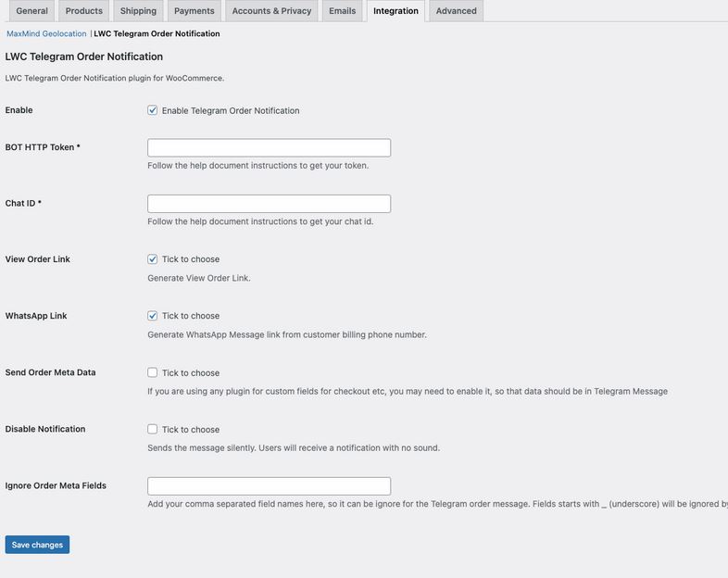The height and width of the screenshot is (578, 728).
Task: Click 'Tick to choose' label for Disable Notification
Action: click(191, 430)
